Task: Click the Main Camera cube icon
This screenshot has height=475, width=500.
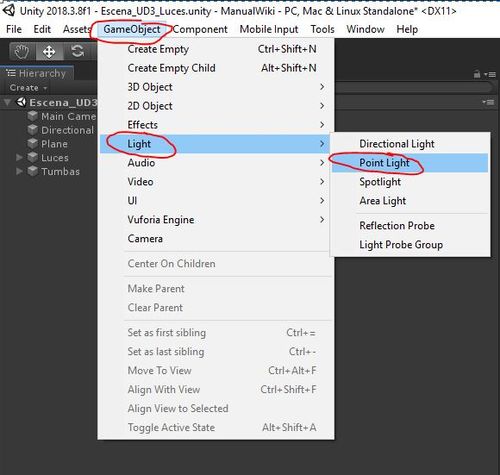Action: click(x=32, y=116)
